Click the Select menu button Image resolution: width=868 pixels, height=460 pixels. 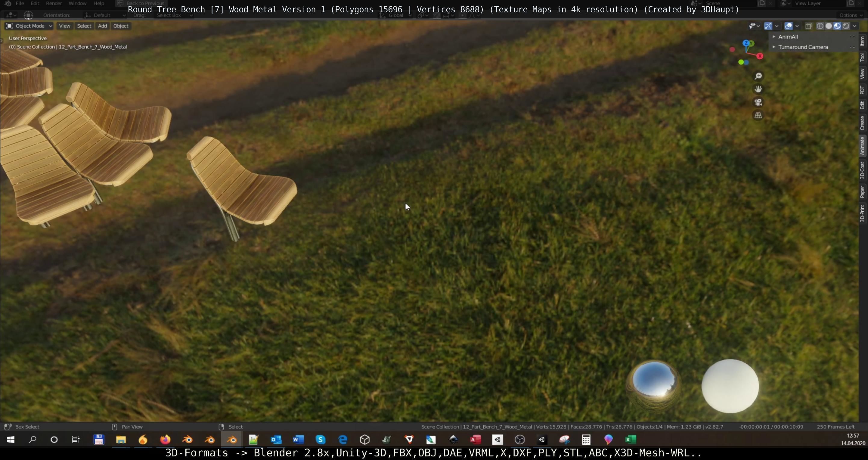coord(84,26)
